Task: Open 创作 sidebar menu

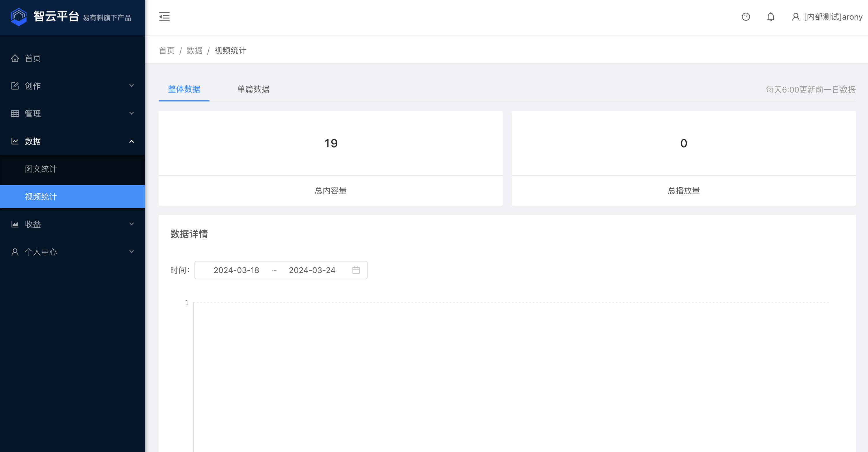Action: click(x=72, y=86)
